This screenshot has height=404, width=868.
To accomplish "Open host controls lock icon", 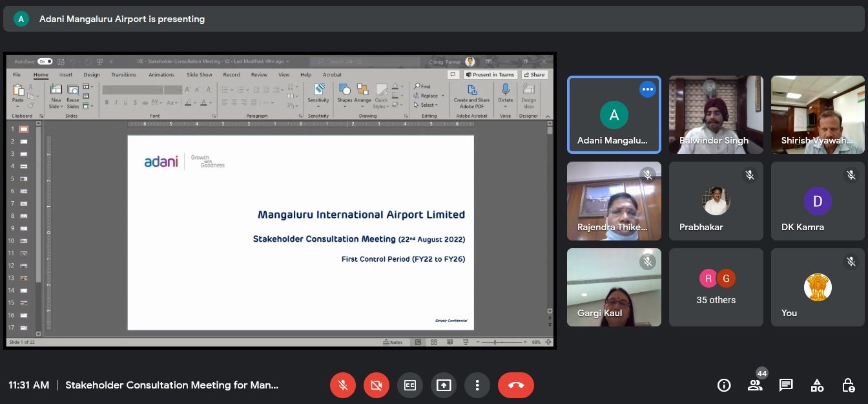I will pyautogui.click(x=849, y=385).
